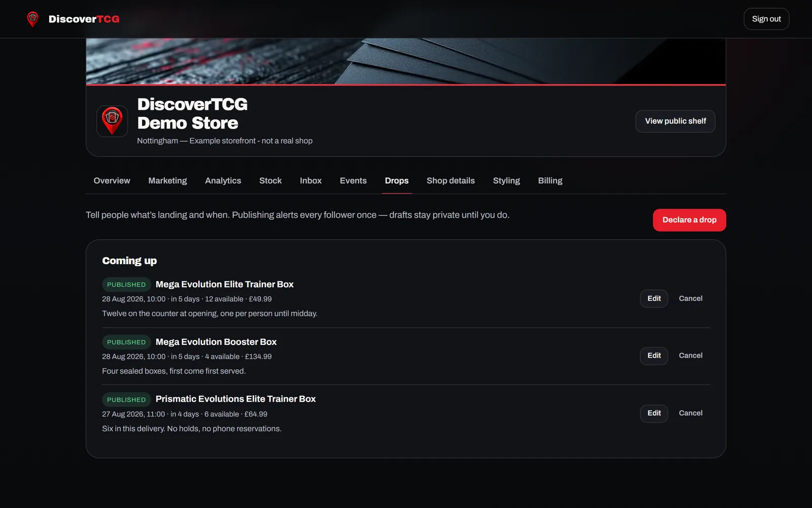Image resolution: width=812 pixels, height=508 pixels.
Task: Open the Marketing tab
Action: (167, 181)
